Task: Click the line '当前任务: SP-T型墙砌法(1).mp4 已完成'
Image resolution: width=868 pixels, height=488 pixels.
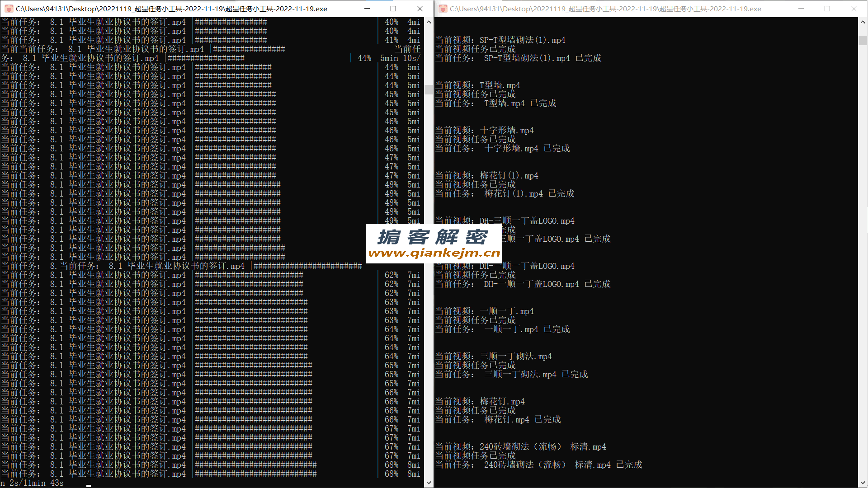Action: point(518,58)
